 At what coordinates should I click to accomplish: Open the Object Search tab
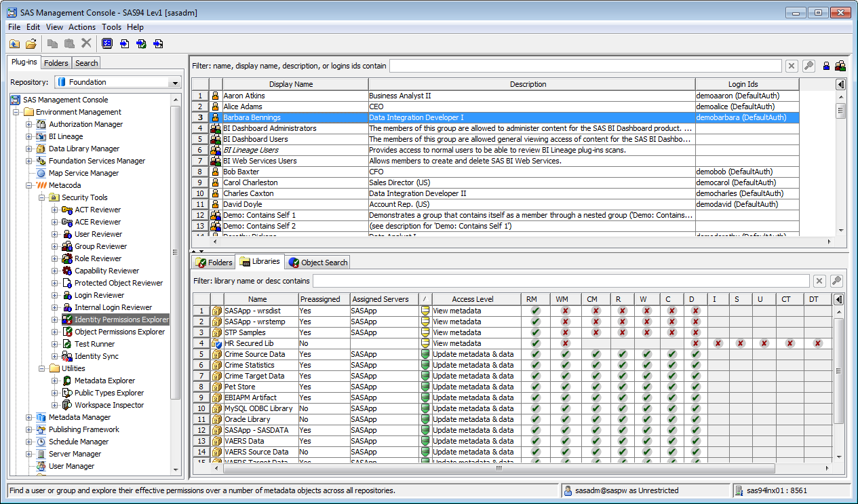[318, 263]
